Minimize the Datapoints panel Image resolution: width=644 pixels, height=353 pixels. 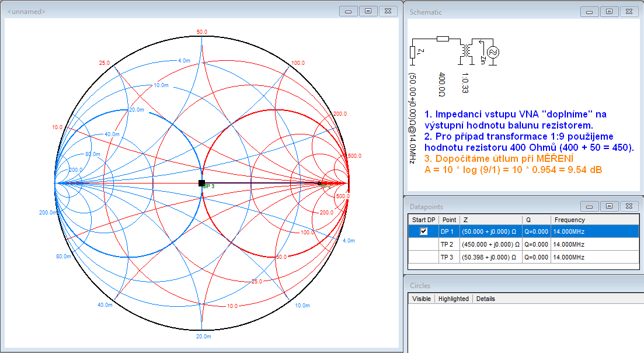[x=589, y=206]
